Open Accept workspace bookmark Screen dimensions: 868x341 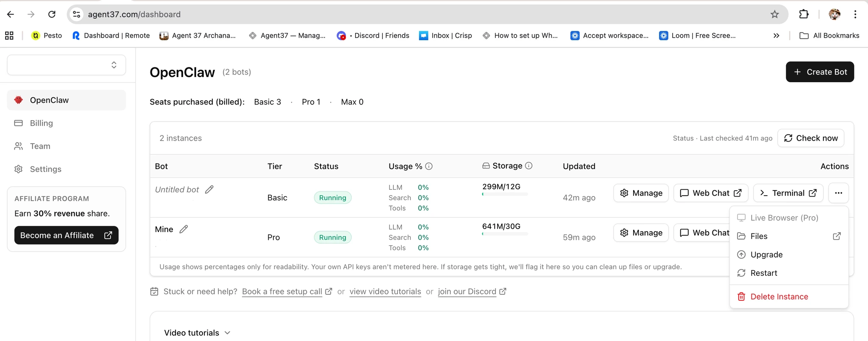[609, 36]
